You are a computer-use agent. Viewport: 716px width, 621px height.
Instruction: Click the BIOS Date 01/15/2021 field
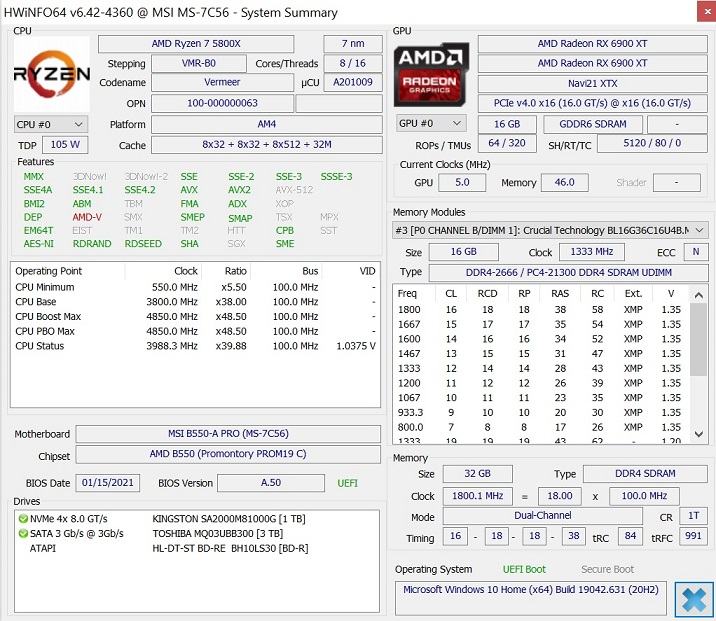tap(108, 483)
